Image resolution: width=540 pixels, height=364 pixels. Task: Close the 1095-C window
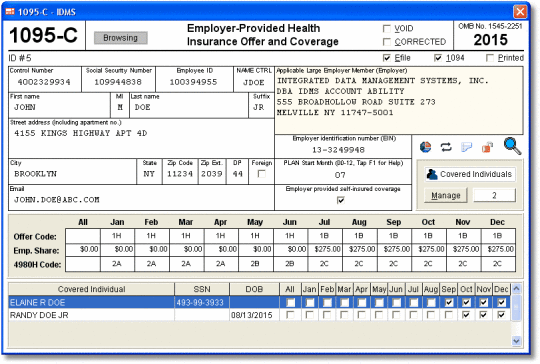pyautogui.click(x=520, y=12)
